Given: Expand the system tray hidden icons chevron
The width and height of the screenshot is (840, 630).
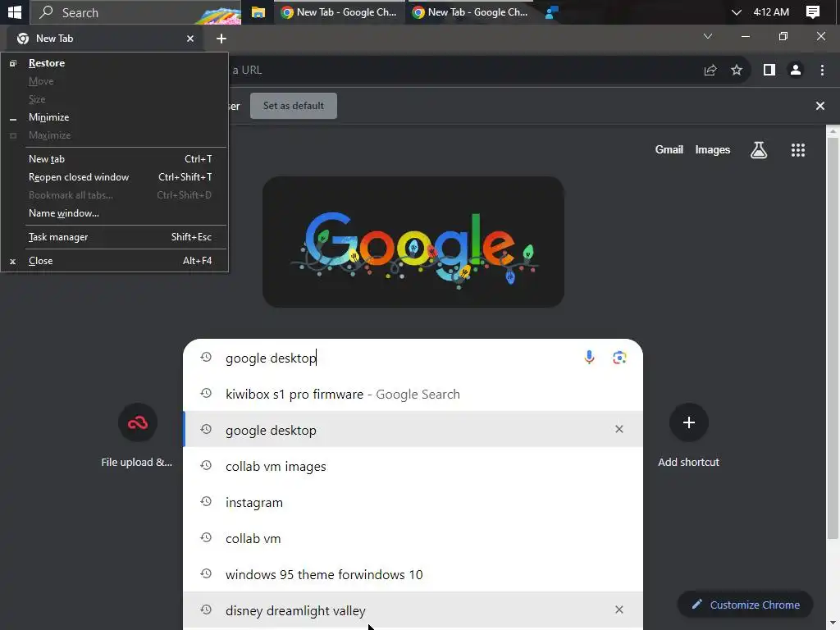Looking at the screenshot, I should coord(736,11).
